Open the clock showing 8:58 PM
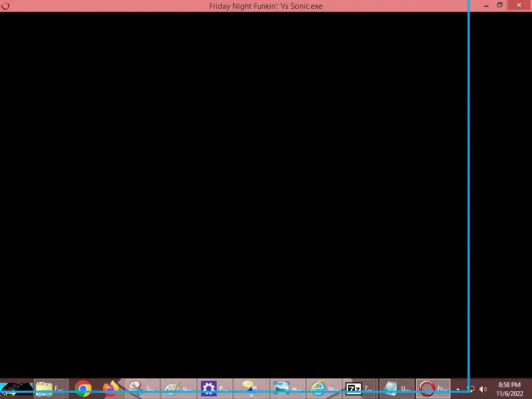 (x=510, y=389)
